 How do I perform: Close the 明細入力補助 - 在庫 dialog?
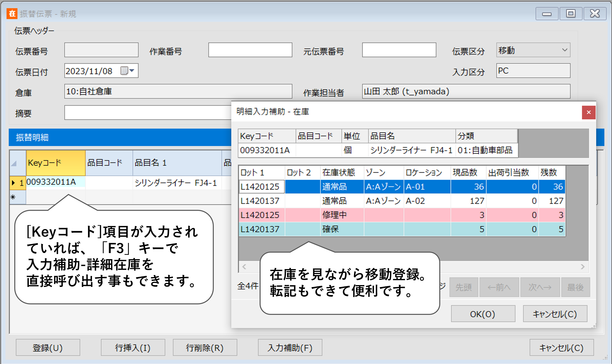[588, 112]
